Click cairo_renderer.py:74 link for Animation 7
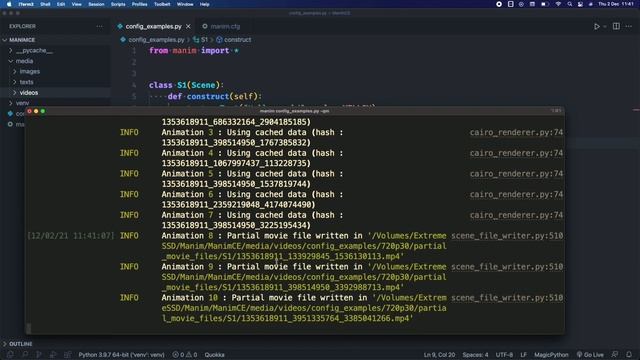 [x=516, y=215]
